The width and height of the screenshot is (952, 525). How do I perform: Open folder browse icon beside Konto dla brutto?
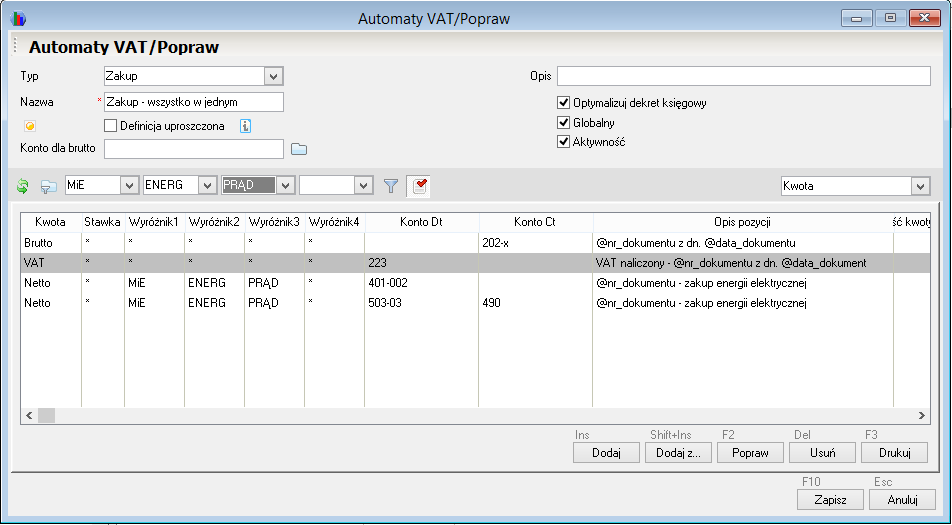299,149
